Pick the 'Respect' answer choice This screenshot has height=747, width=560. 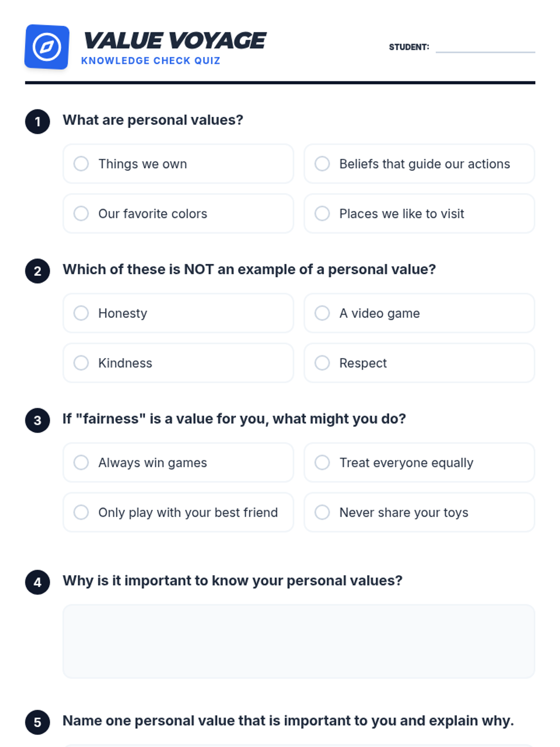coord(419,363)
